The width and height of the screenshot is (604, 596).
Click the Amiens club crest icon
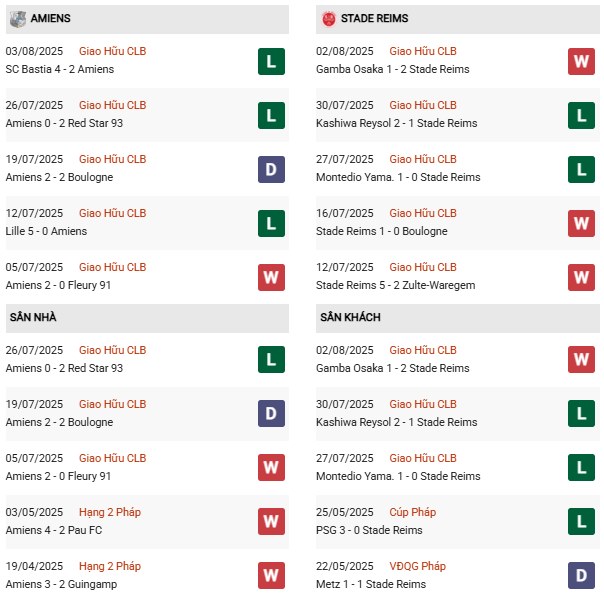click(18, 18)
